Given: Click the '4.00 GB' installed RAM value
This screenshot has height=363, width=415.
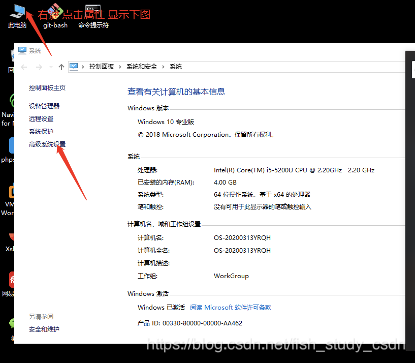Looking at the screenshot, I should (x=225, y=183).
